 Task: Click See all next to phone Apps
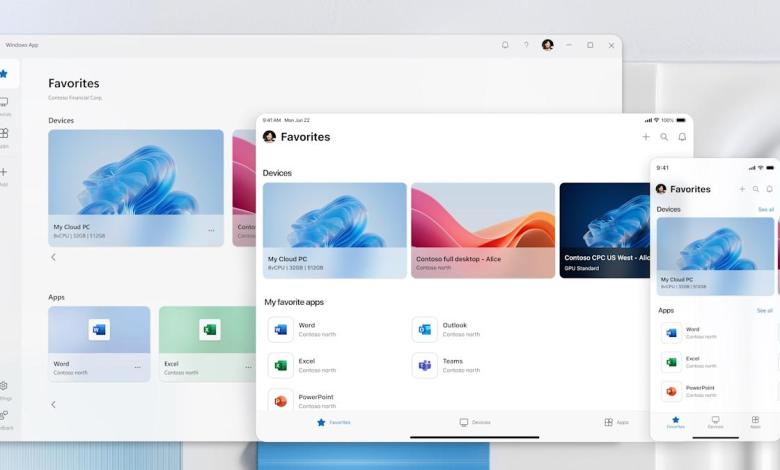[x=765, y=310]
